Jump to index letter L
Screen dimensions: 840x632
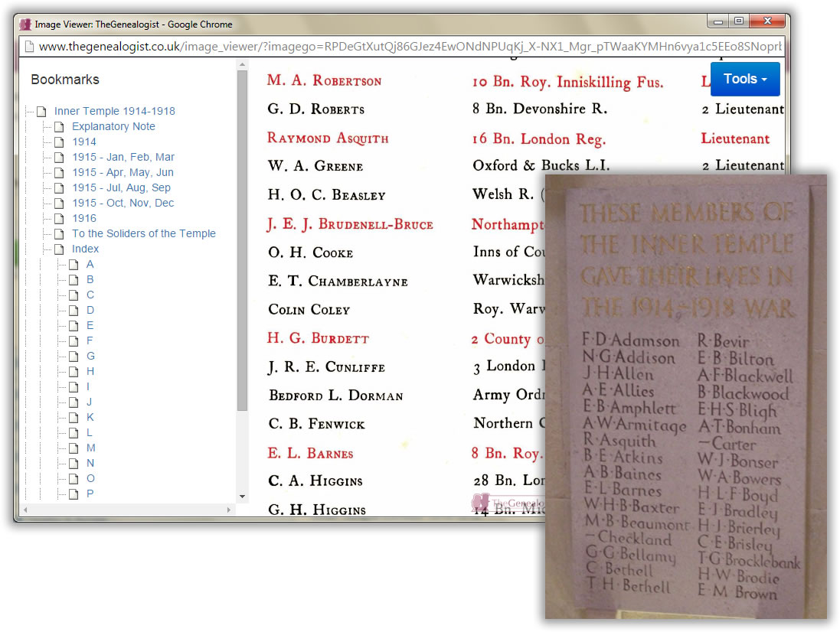click(x=90, y=432)
